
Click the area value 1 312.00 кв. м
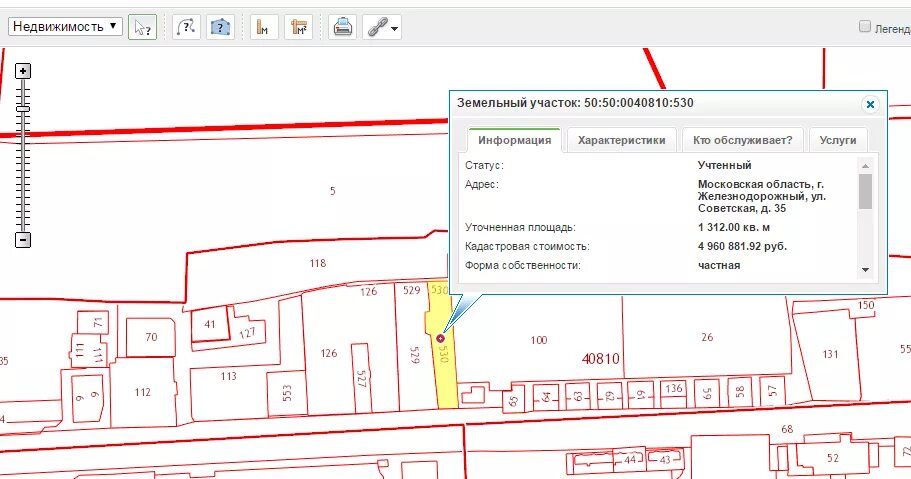point(734,227)
